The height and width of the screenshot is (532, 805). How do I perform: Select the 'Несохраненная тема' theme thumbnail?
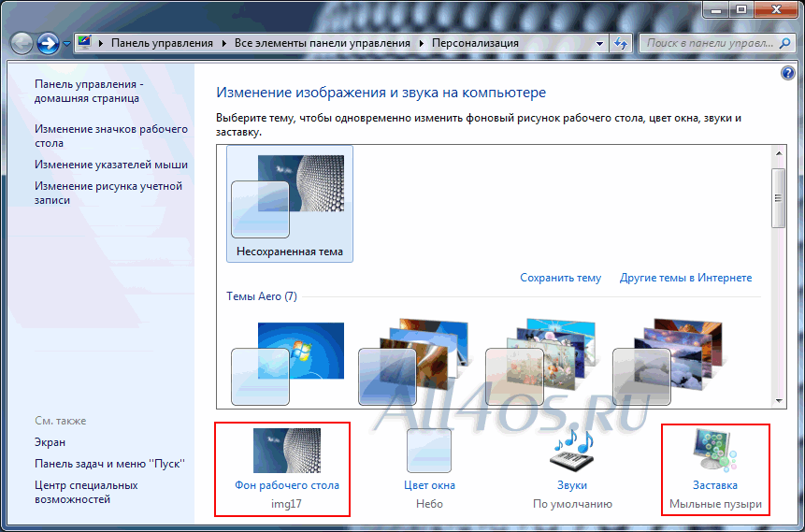[290, 204]
